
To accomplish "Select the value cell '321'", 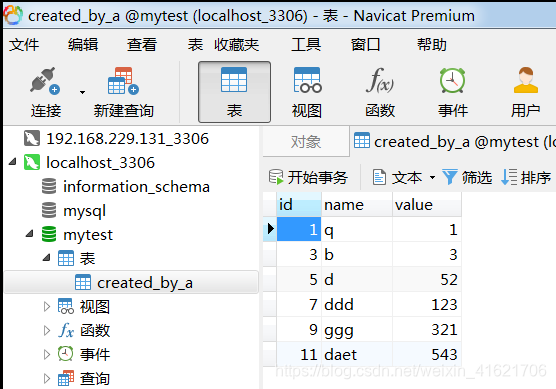I will click(427, 329).
